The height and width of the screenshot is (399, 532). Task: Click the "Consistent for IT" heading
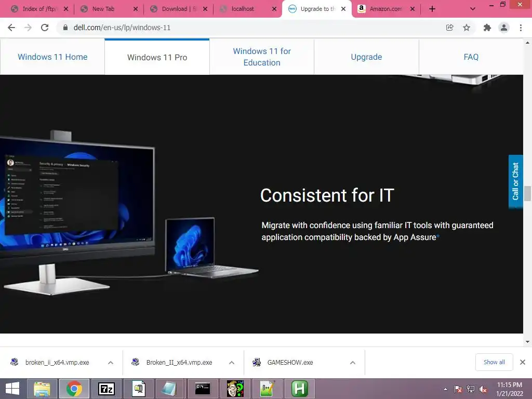(327, 195)
